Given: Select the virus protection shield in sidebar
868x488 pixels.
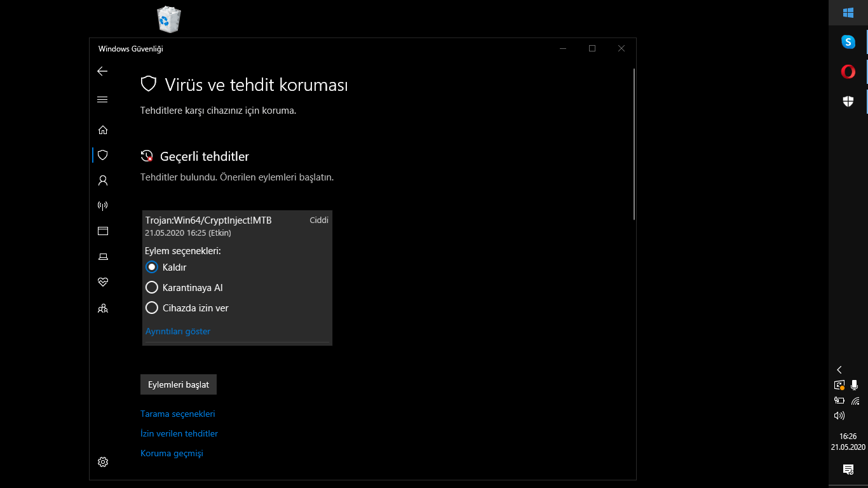Looking at the screenshot, I should 103,155.
